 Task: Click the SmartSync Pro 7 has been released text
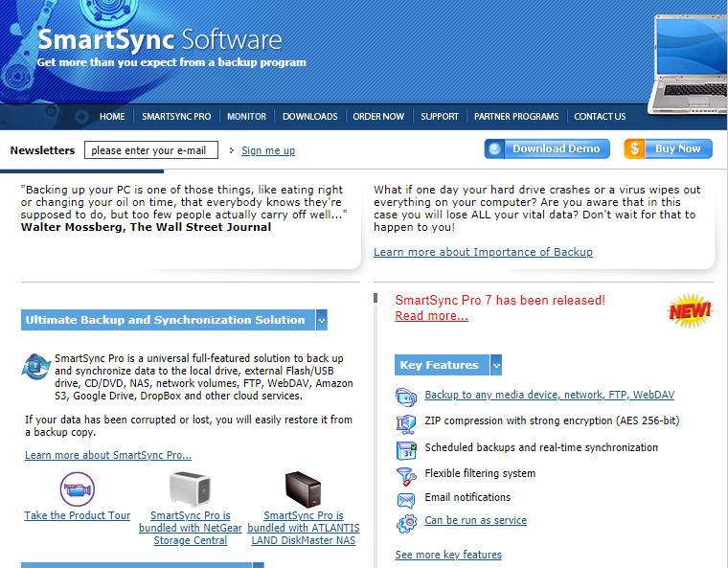pos(500,301)
